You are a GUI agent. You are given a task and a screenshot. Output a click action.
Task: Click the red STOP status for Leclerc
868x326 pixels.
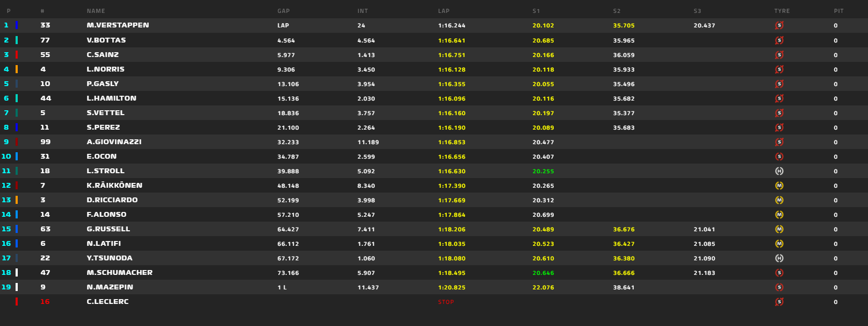click(446, 302)
